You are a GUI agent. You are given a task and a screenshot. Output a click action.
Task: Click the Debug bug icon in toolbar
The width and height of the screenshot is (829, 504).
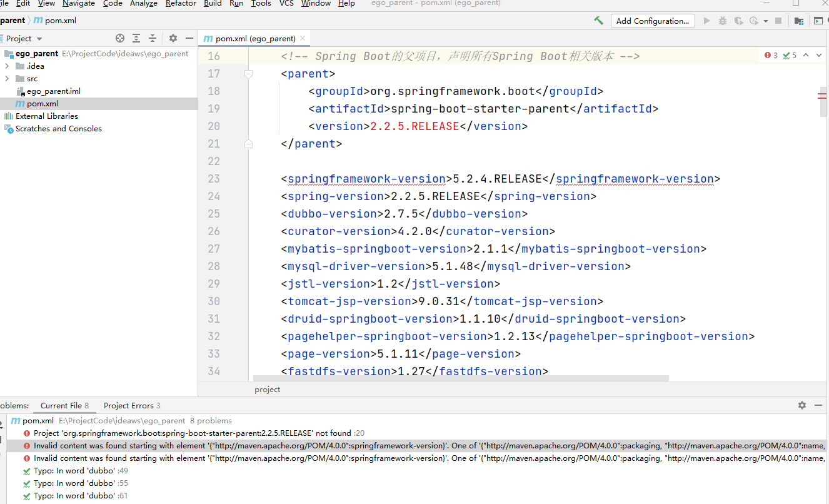[x=723, y=21]
